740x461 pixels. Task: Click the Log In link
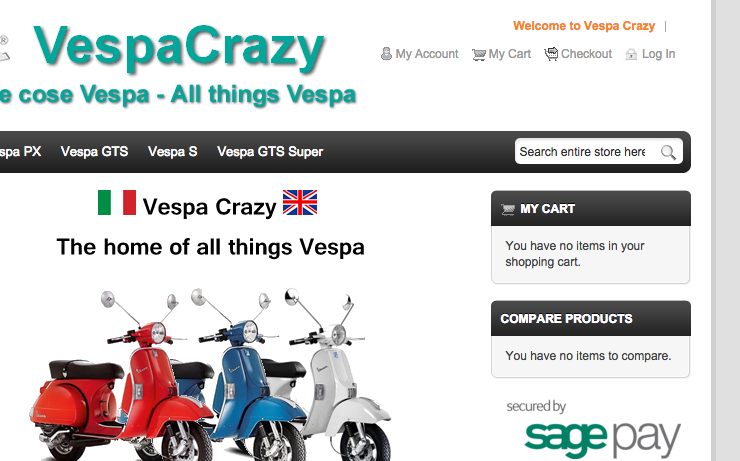[658, 54]
